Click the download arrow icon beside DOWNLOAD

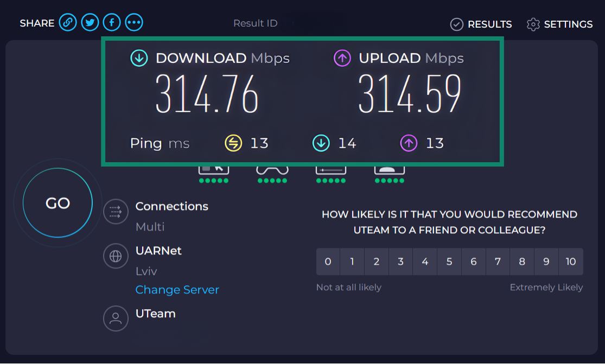click(139, 56)
